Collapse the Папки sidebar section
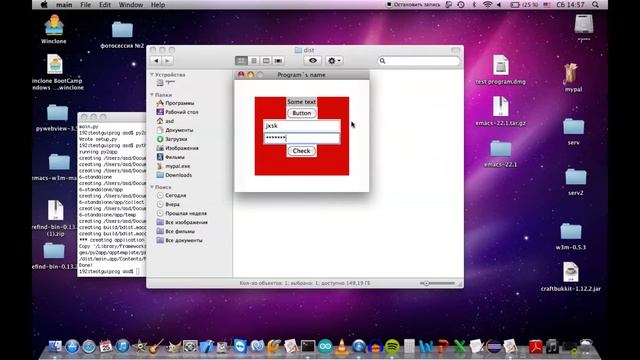Viewport: 640px width, 360px height. 152,95
